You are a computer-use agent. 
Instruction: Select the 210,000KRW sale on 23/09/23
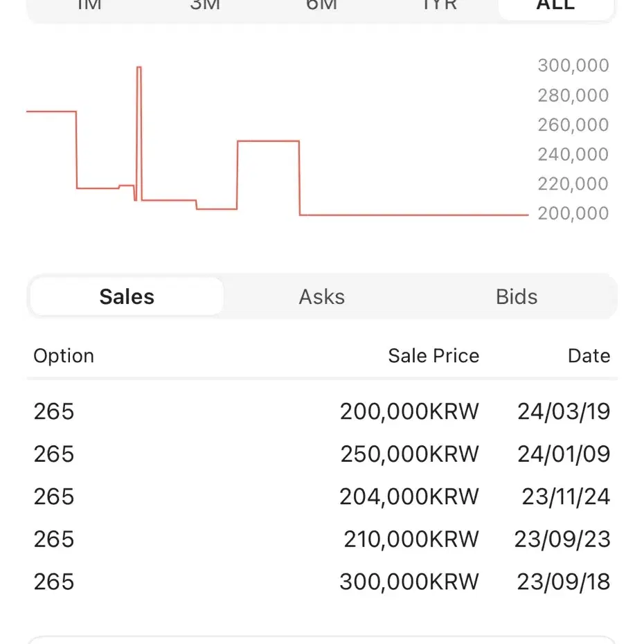[322, 539]
